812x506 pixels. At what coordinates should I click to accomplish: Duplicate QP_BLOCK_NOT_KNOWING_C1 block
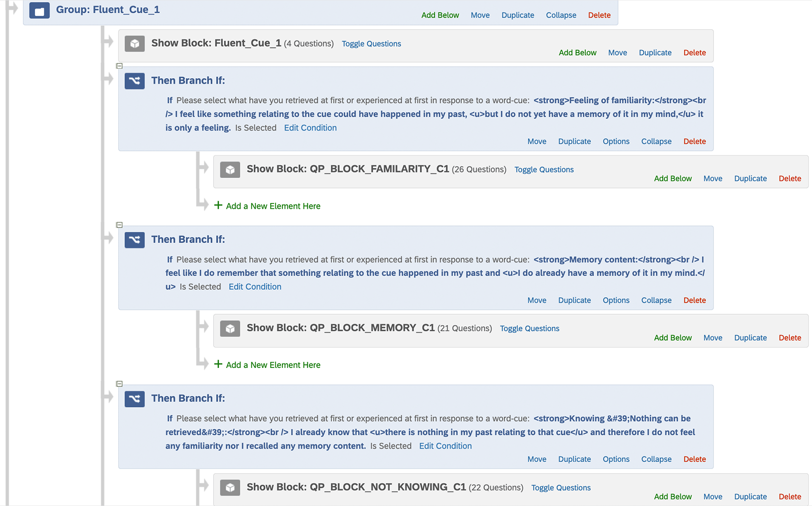(x=750, y=497)
